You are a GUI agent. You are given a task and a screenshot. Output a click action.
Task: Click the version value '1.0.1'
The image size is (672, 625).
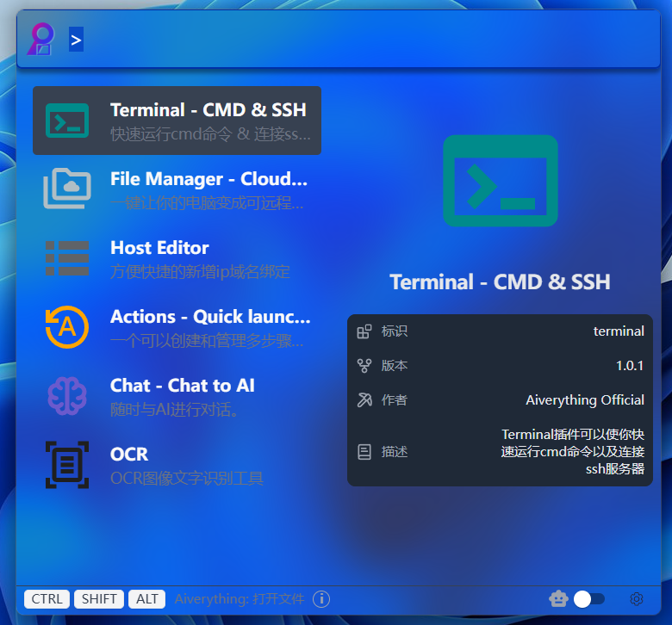tap(630, 366)
